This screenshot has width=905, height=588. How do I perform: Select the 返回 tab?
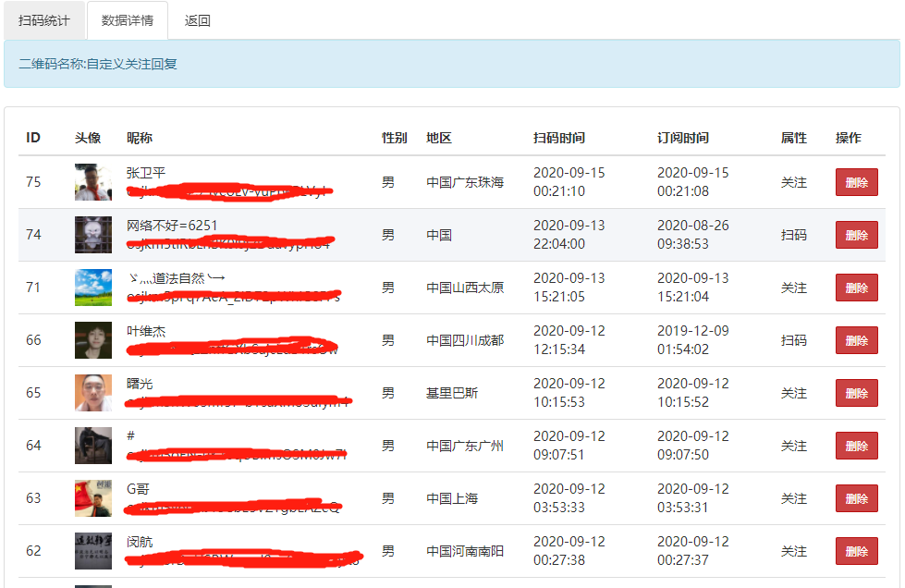pyautogui.click(x=198, y=20)
